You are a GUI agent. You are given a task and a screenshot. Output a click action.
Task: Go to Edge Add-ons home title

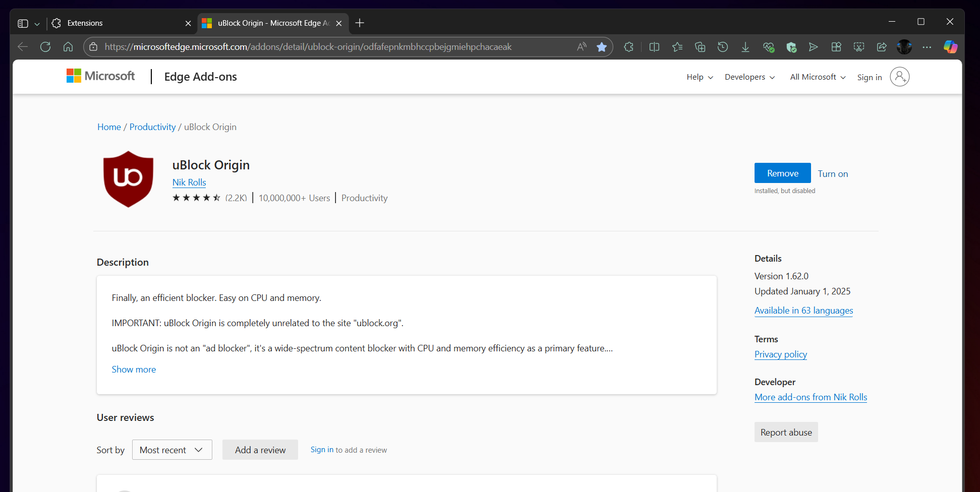(201, 77)
